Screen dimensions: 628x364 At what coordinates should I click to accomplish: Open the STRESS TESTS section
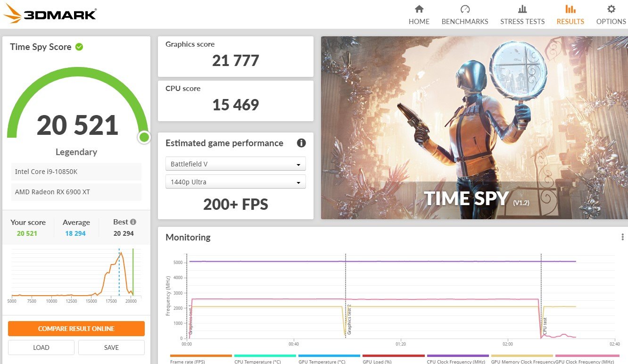[x=522, y=15]
